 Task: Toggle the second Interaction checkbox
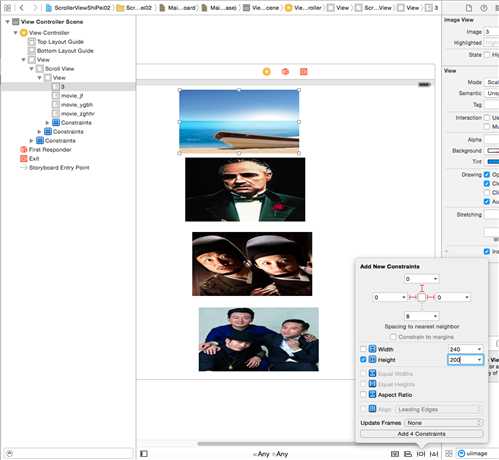487,126
